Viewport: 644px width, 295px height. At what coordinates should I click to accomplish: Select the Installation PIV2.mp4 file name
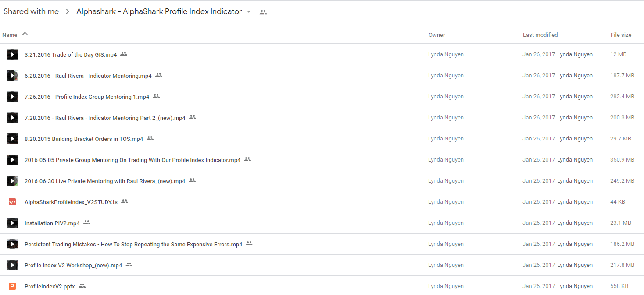coord(52,223)
